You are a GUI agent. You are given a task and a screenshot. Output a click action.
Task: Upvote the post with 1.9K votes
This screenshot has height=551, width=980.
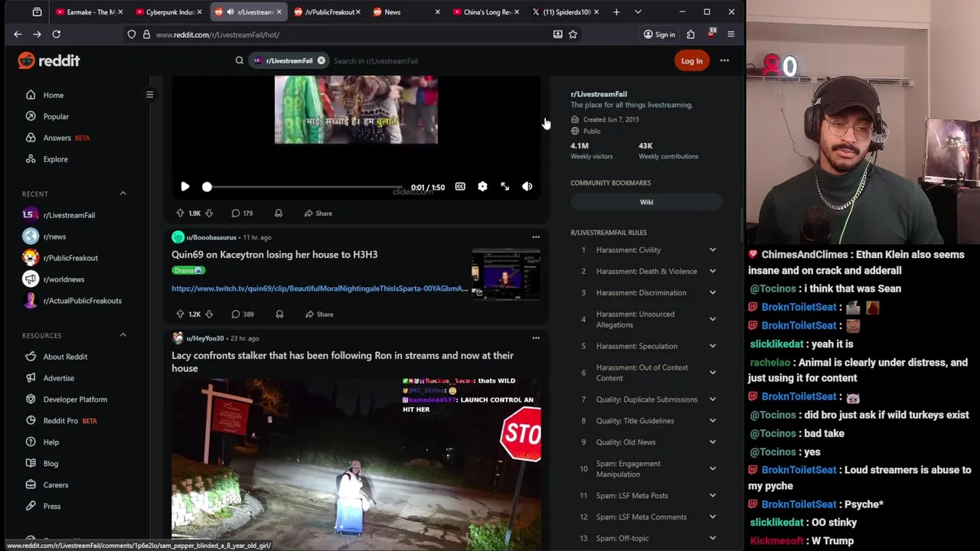click(180, 214)
